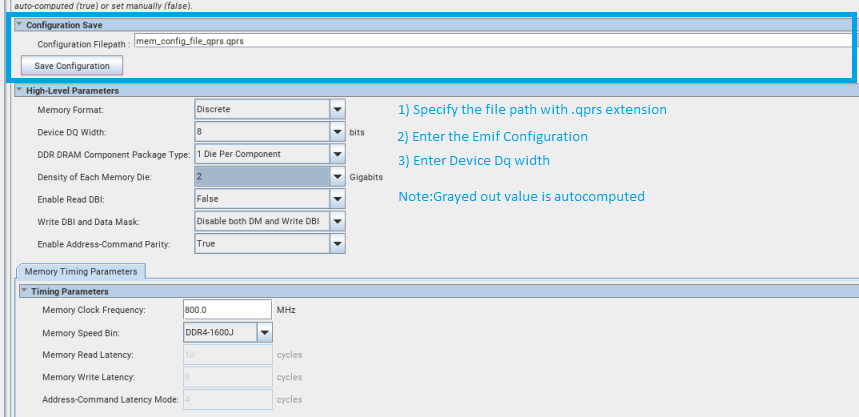This screenshot has height=417, width=859.
Task: Open the Device DQ Width dropdown
Action: tap(337, 132)
